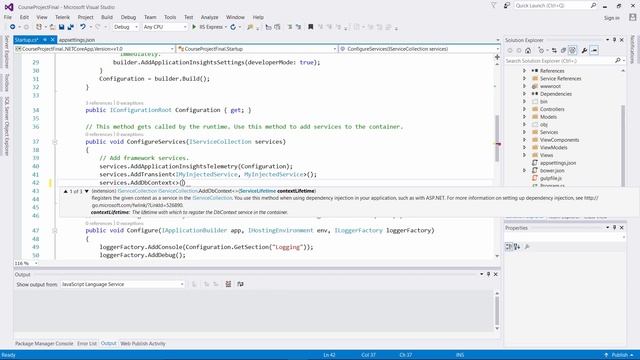The image size is (640, 360).
Task: Click the browser Refresh icon in toolbar
Action: pos(233,27)
